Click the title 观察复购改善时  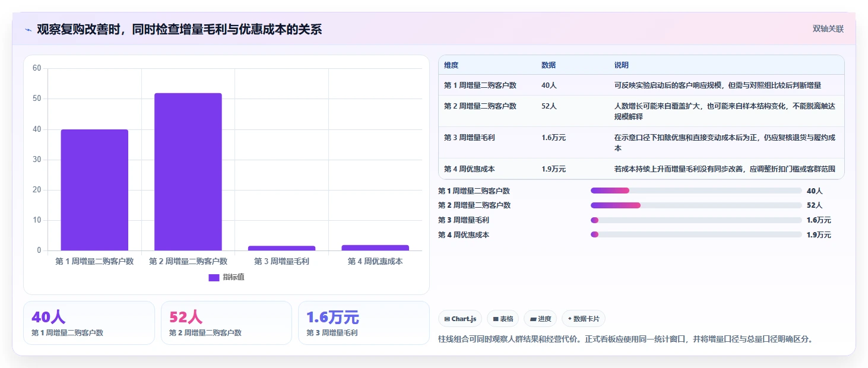pos(179,29)
